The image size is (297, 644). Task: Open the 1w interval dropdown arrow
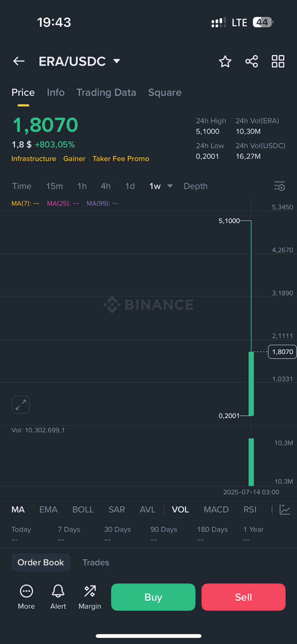(170, 186)
